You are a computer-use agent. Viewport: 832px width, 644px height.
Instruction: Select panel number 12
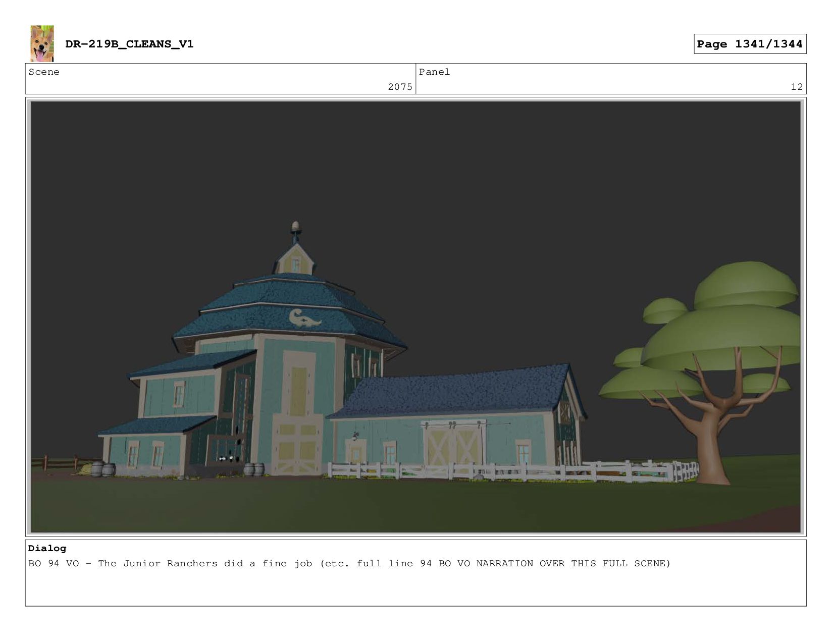click(x=797, y=87)
